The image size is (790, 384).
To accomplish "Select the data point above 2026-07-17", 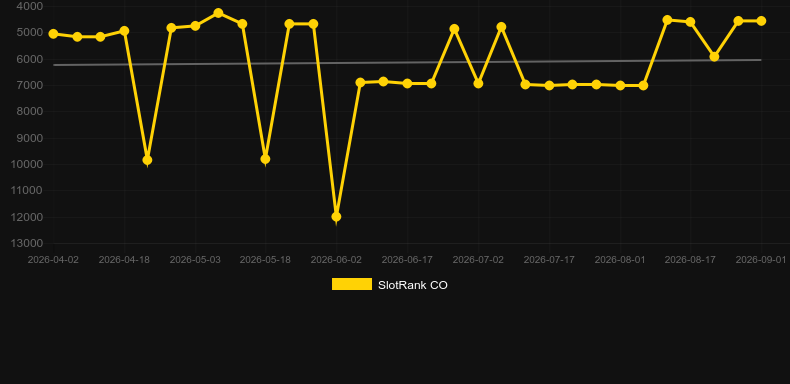I will [x=549, y=86].
